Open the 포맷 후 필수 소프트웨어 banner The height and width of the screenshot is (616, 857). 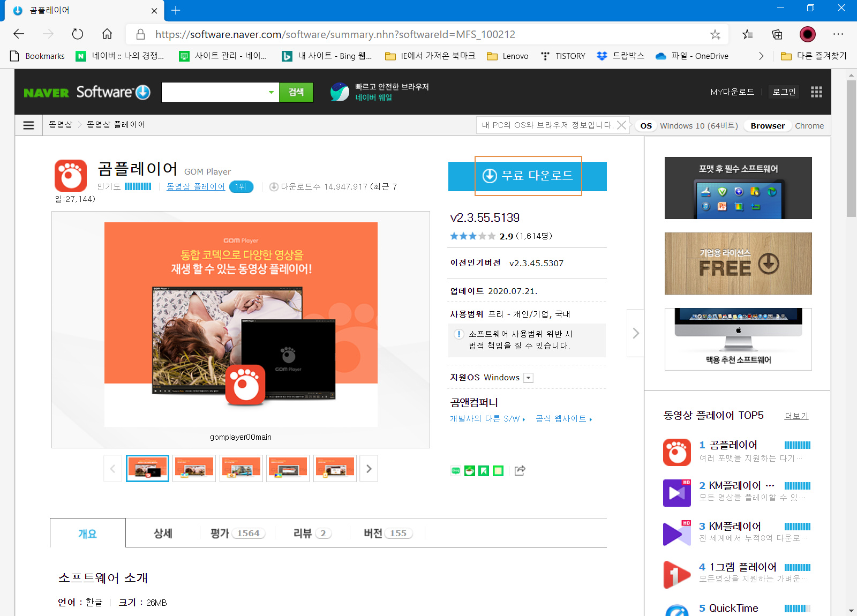pos(738,188)
